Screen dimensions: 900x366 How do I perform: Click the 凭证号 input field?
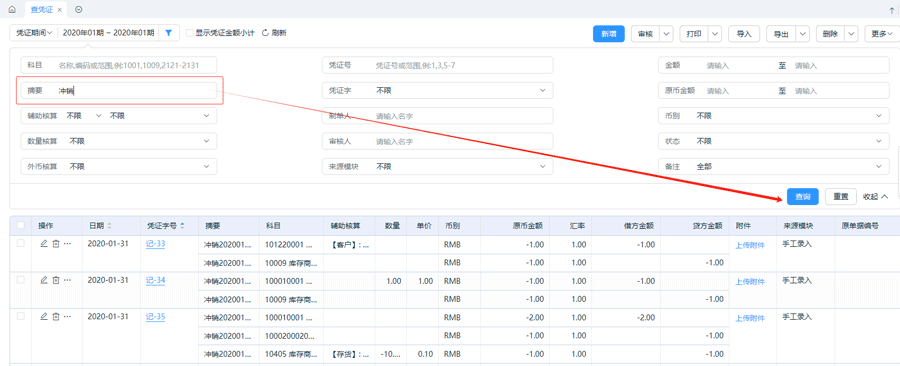tap(437, 65)
